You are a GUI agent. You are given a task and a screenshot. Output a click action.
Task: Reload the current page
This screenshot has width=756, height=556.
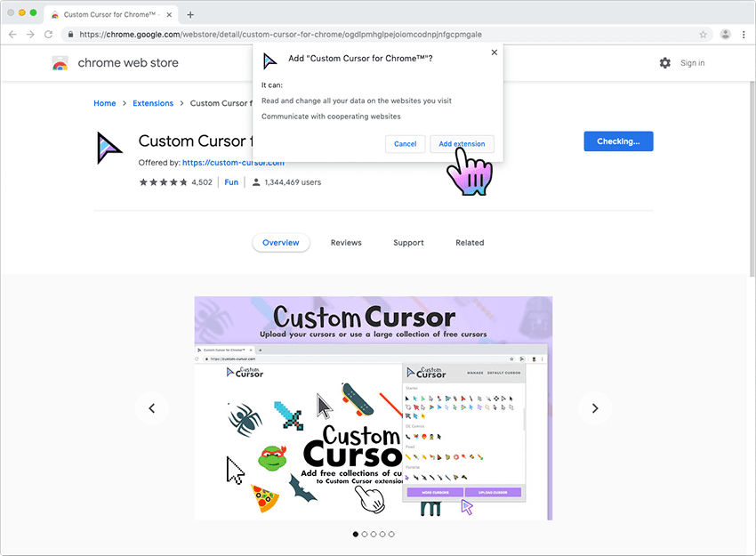[x=49, y=34]
